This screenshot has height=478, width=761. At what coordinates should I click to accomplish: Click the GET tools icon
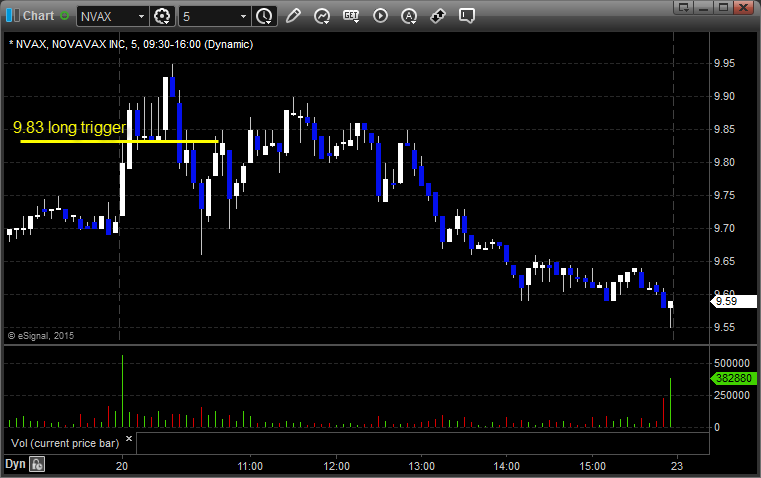tap(351, 16)
